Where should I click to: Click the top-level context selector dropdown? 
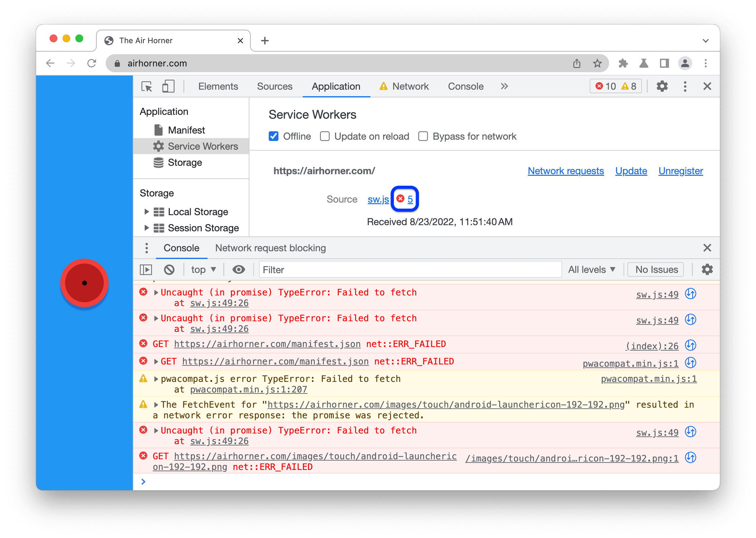pos(203,270)
